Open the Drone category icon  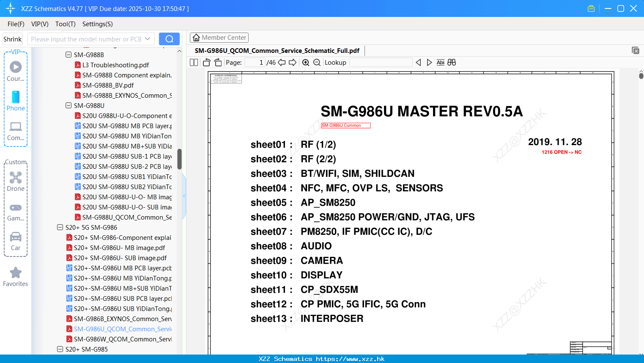[16, 181]
